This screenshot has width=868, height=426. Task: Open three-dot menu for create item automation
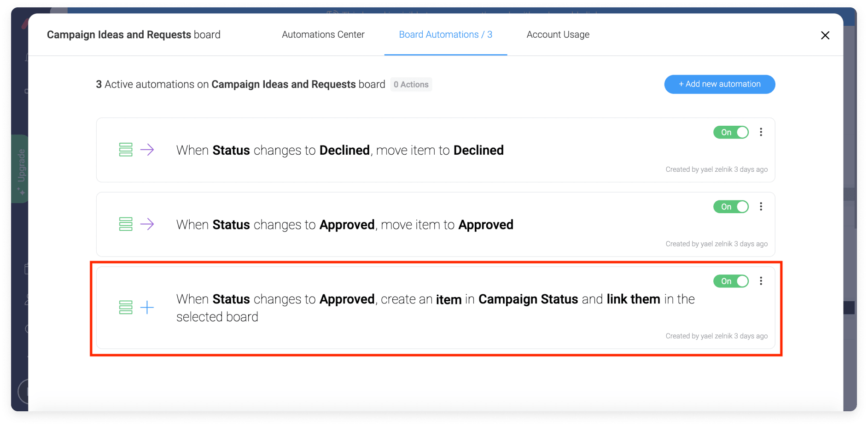point(761,281)
